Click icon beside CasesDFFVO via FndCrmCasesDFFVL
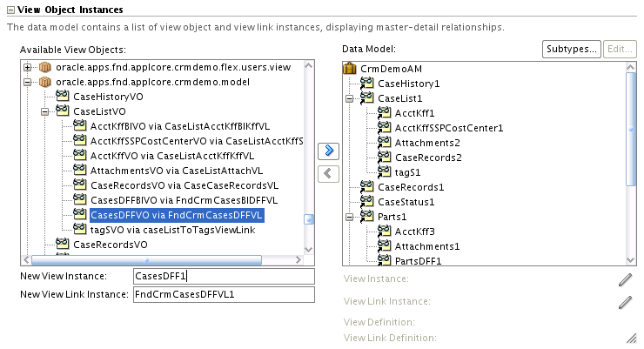 [80, 214]
